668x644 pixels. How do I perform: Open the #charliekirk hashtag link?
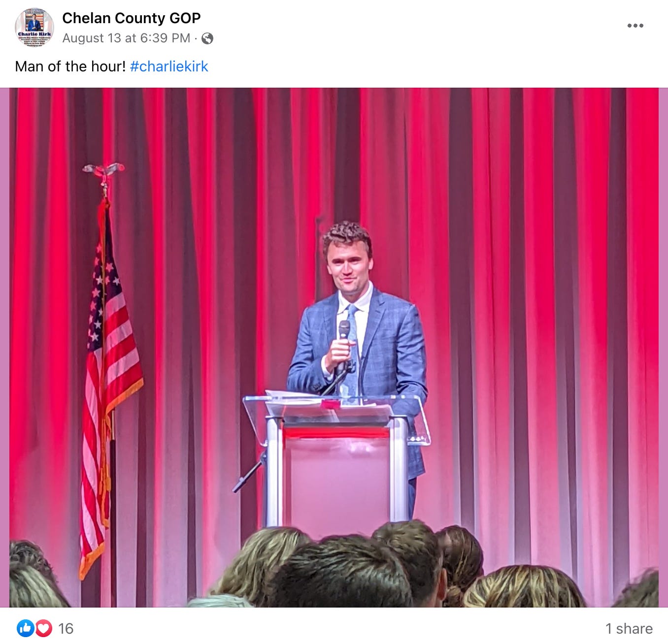point(169,66)
